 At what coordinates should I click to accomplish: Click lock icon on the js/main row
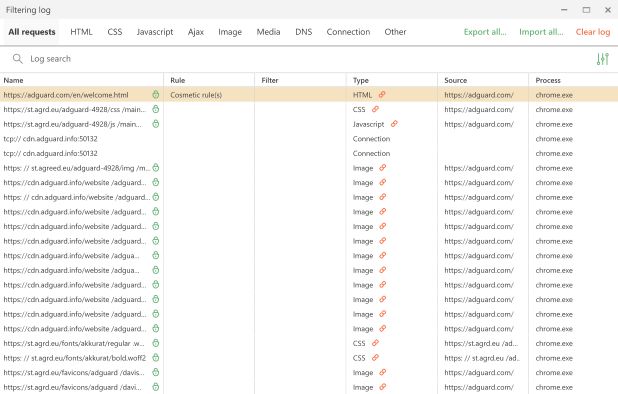[x=156, y=124]
